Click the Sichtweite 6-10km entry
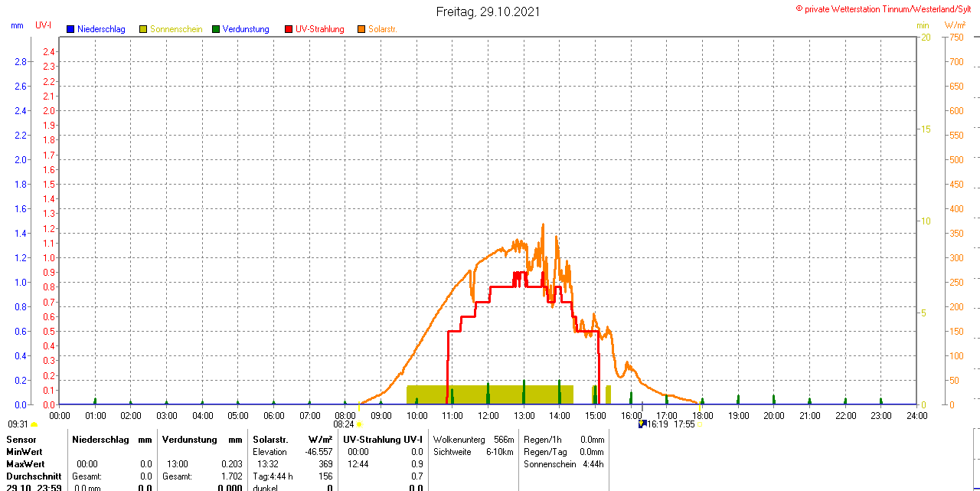This screenshot has width=980, height=491. pyautogui.click(x=473, y=452)
